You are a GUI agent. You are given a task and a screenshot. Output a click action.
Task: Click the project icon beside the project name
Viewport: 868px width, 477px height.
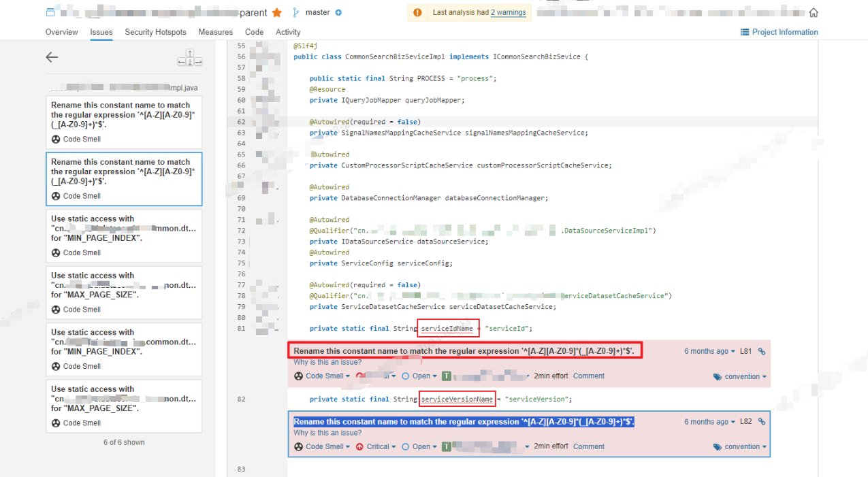[50, 12]
